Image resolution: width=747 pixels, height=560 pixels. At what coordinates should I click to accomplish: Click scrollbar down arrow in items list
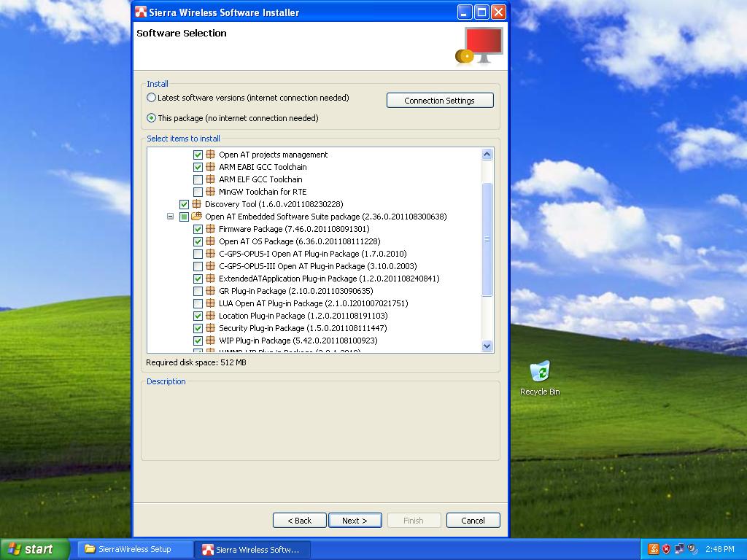point(487,346)
